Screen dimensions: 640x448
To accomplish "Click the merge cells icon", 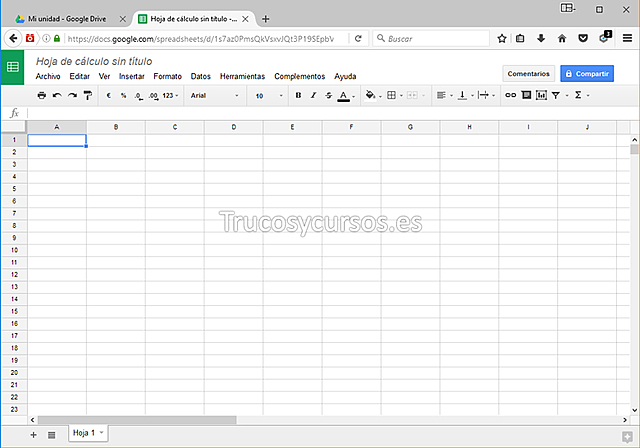I will [x=412, y=95].
